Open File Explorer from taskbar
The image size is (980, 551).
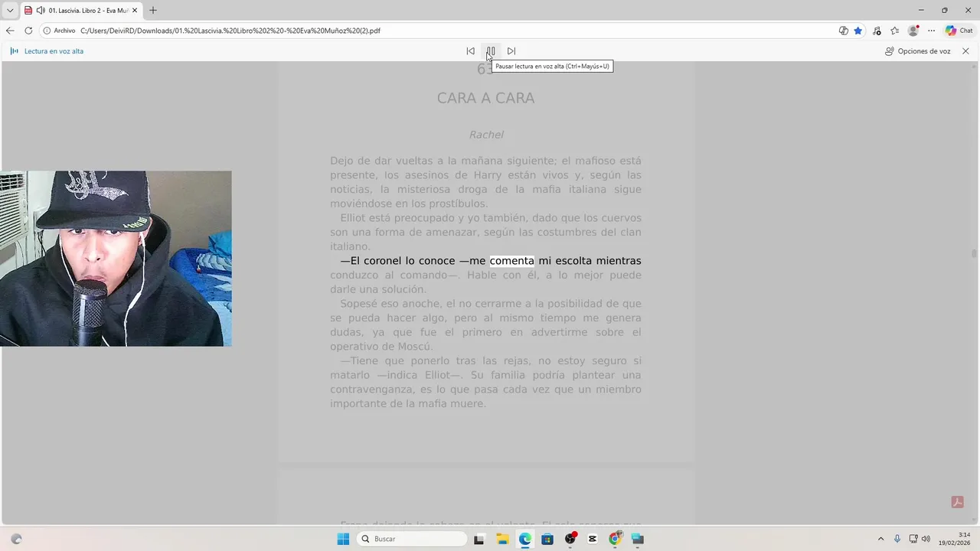(502, 539)
